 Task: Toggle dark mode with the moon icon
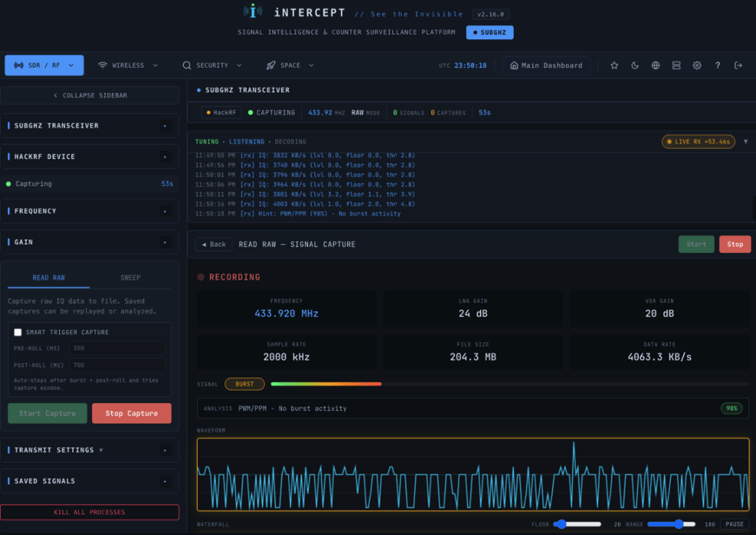634,65
